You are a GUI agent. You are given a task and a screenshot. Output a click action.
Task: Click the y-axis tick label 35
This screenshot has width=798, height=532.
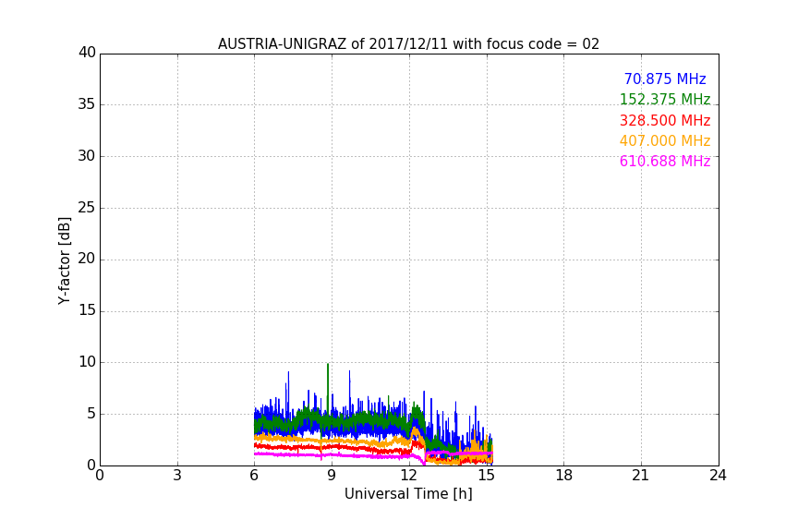point(87,104)
